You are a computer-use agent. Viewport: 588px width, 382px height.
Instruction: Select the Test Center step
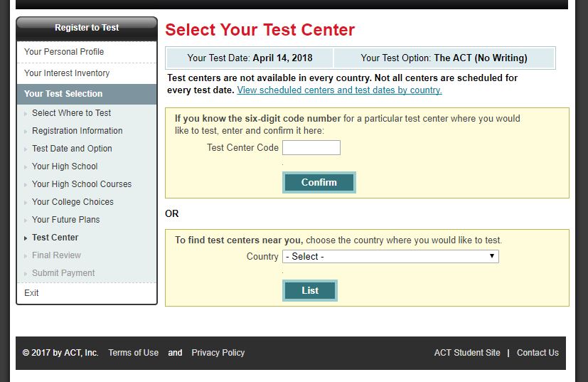[x=55, y=238]
